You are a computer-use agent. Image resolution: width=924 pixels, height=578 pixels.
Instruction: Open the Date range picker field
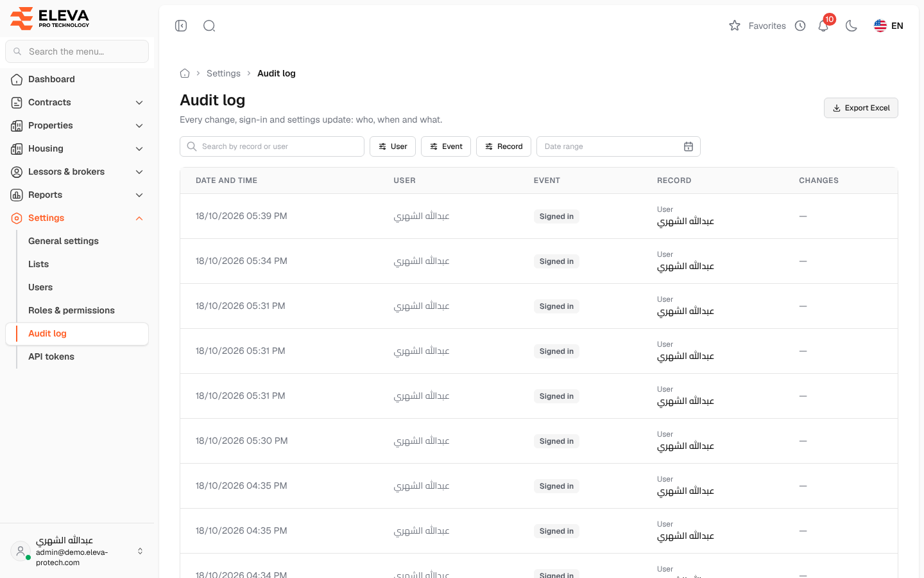(x=619, y=146)
